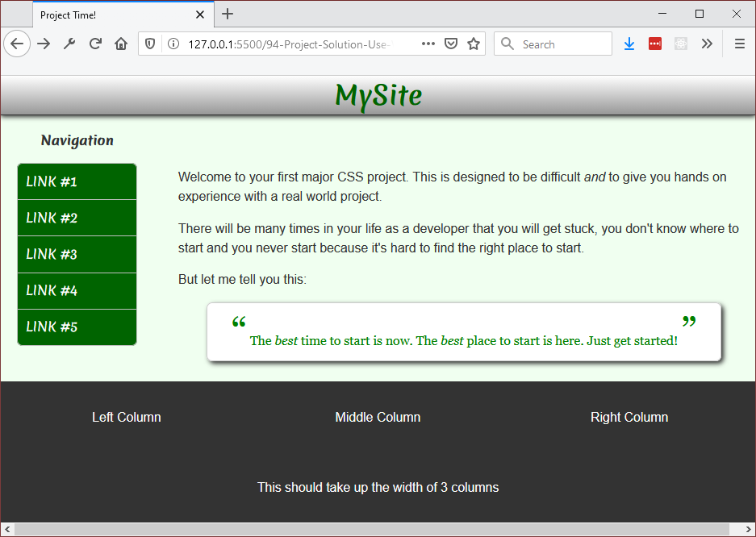Open a new tab with plus button
The height and width of the screenshot is (537, 756).
228,14
